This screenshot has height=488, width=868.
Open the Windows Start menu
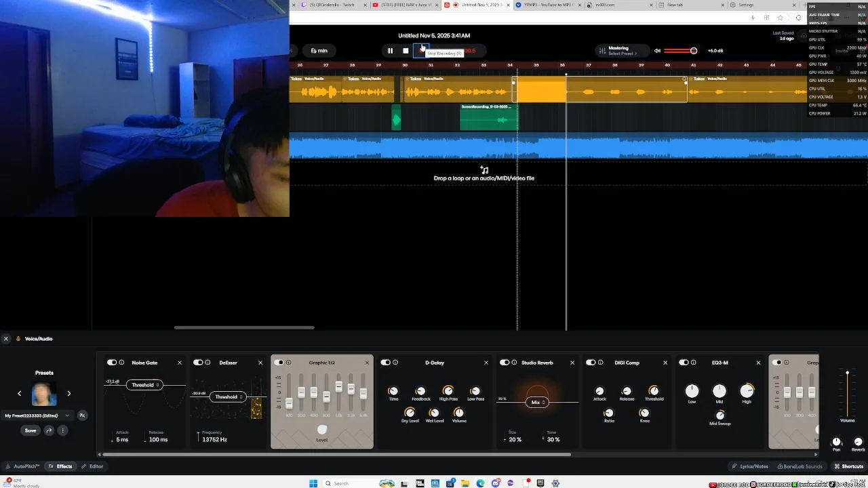pos(313,483)
